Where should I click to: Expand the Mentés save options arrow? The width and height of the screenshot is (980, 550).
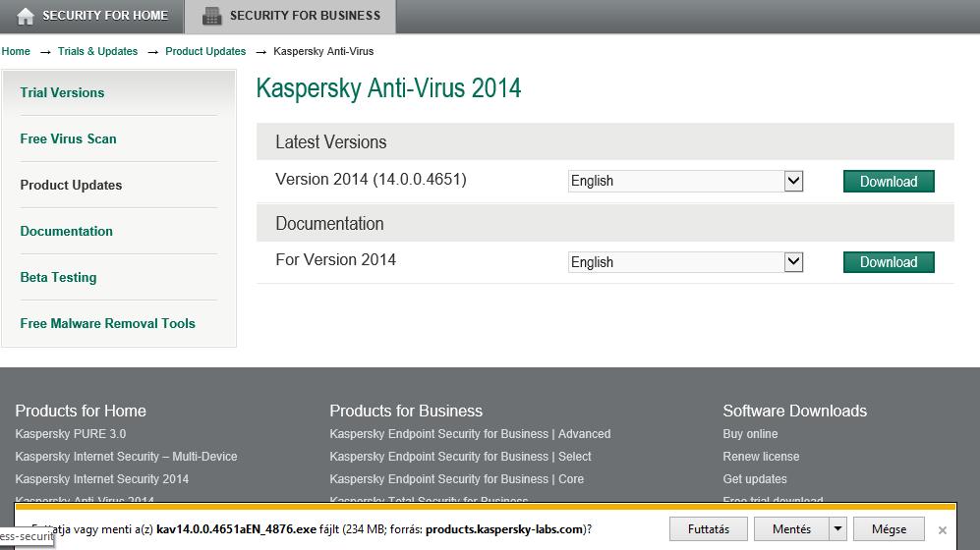click(x=837, y=528)
